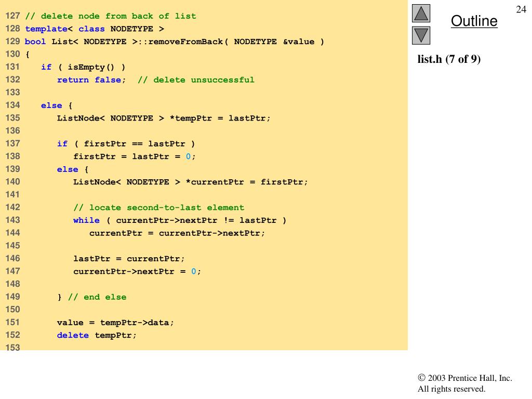Click the '// end else' comment
The height and width of the screenshot is (399, 532).
pyautogui.click(x=97, y=297)
